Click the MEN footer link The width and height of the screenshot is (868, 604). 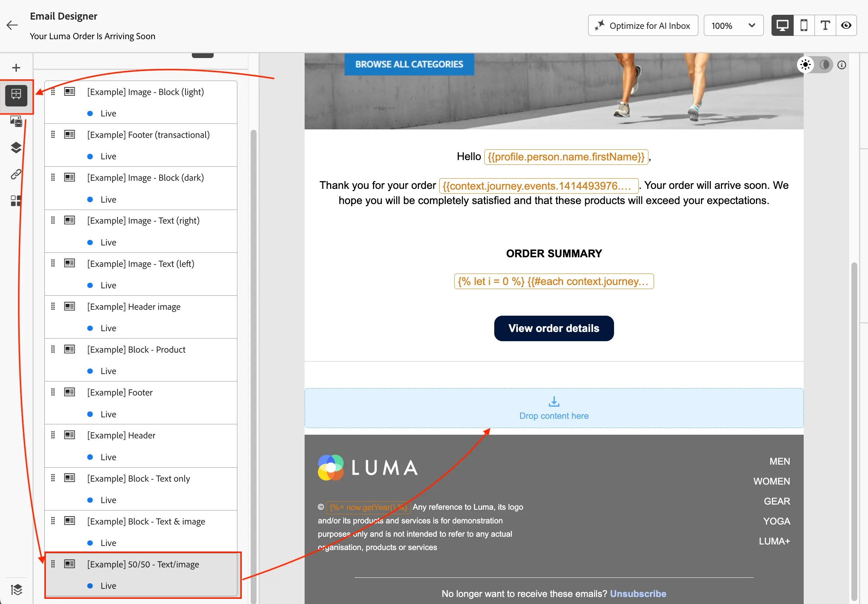click(x=780, y=462)
